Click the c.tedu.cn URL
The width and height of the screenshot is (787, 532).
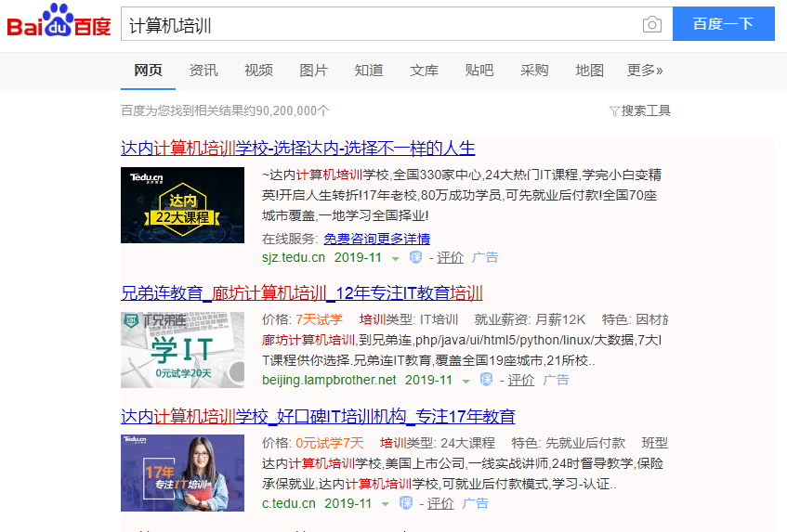pyautogui.click(x=289, y=503)
